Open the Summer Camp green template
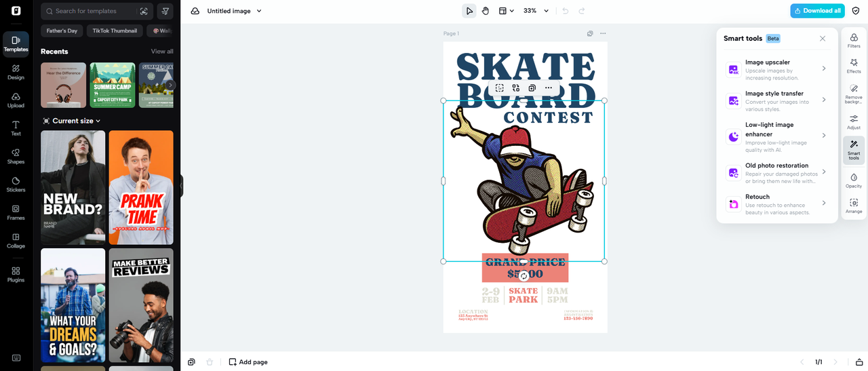Screen dimensions: 868x371 [113, 85]
